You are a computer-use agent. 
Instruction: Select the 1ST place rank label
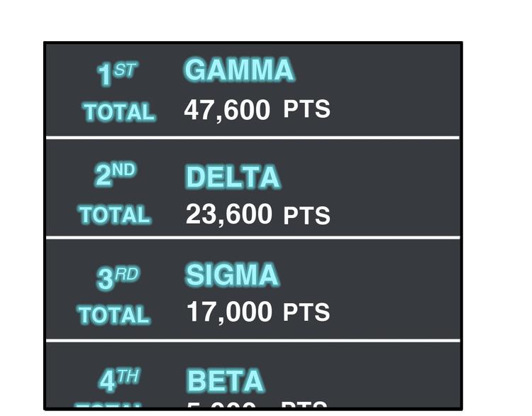(116, 74)
